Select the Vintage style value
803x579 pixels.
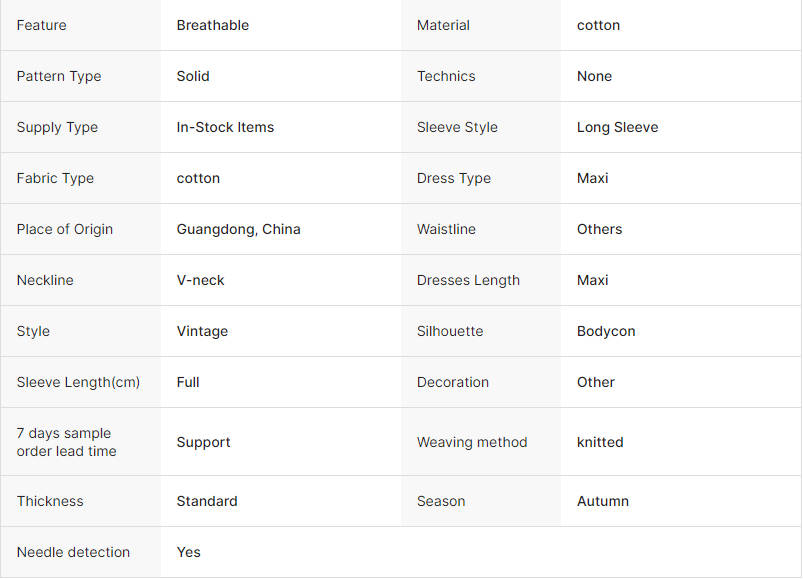tap(202, 331)
